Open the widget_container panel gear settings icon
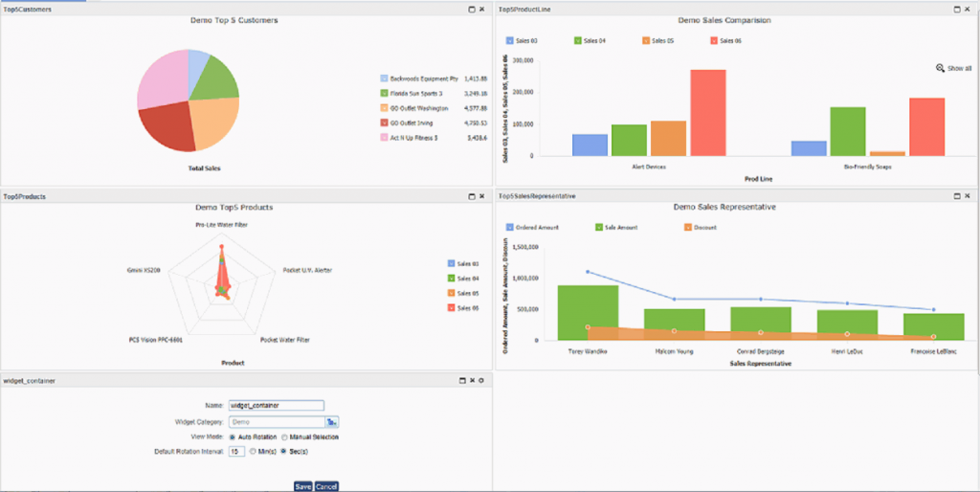The width and height of the screenshot is (980, 492). point(481,380)
